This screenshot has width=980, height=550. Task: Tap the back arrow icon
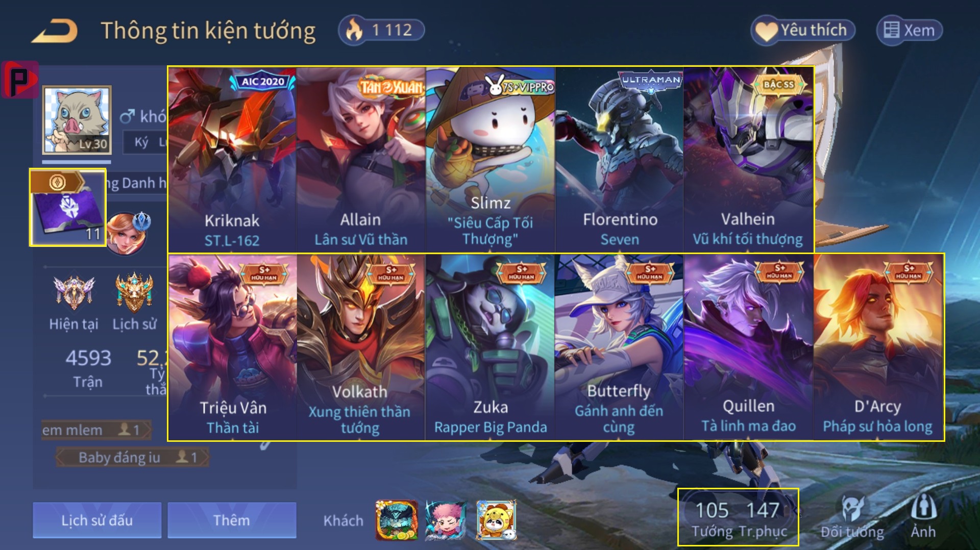point(54,31)
